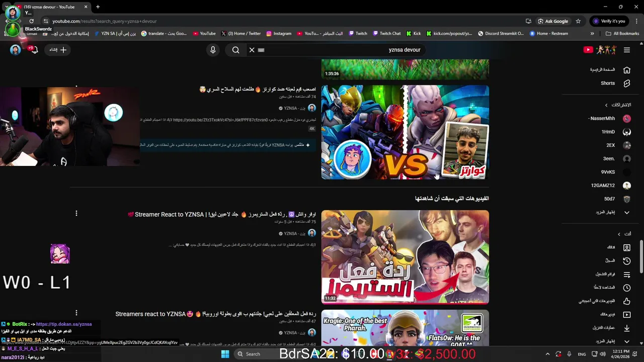View site information icon beside the URL
The width and height of the screenshot is (644, 362).
[46, 21]
